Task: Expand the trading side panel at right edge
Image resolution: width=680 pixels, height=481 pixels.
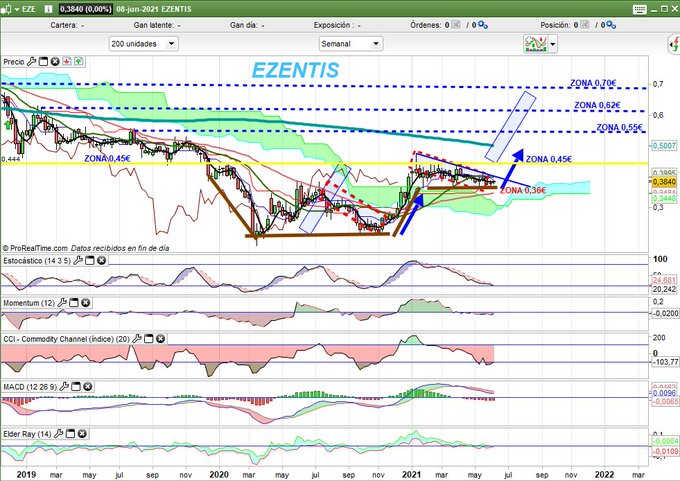Action: click(674, 44)
